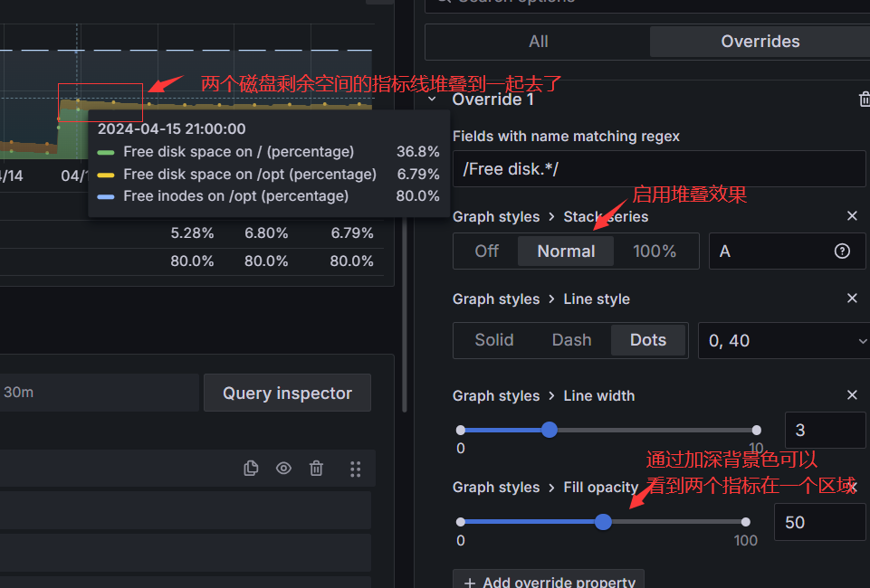The image size is (870, 588).
Task: Set Stack series to 100%
Action: [x=655, y=251]
